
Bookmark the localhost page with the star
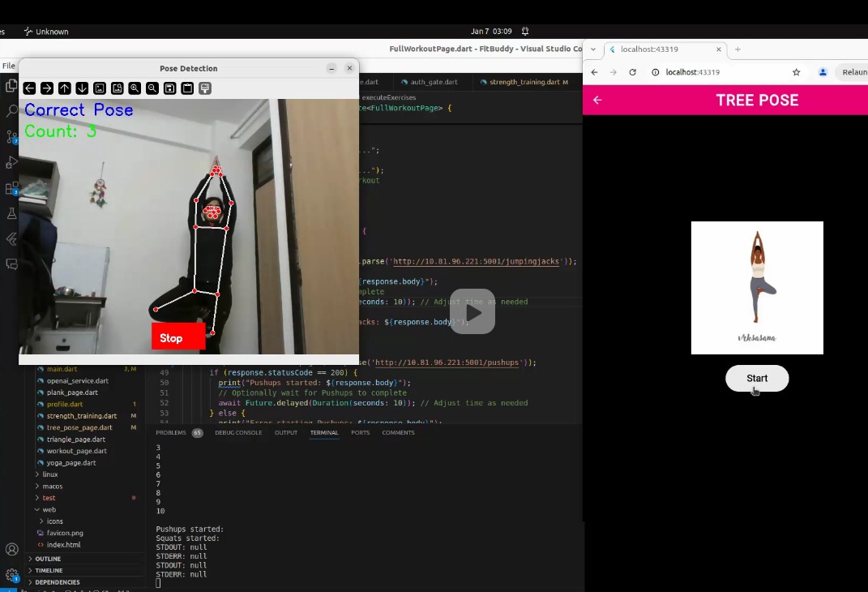click(796, 72)
